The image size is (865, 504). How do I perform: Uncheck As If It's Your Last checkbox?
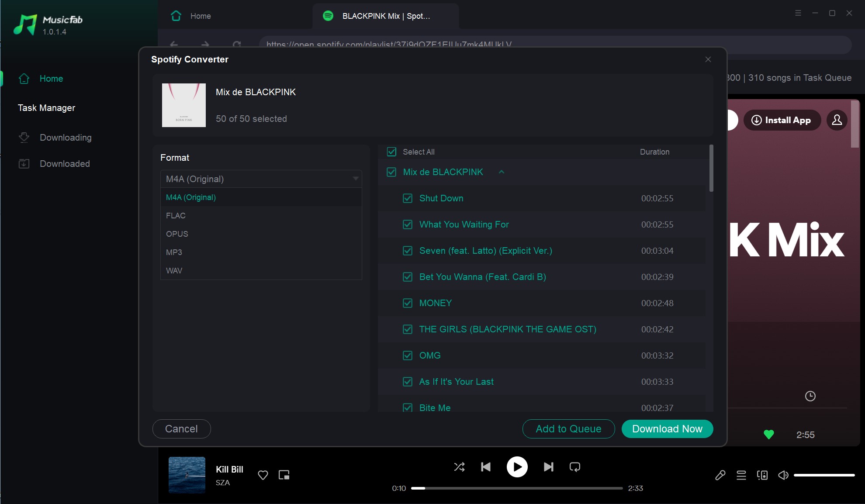point(408,382)
